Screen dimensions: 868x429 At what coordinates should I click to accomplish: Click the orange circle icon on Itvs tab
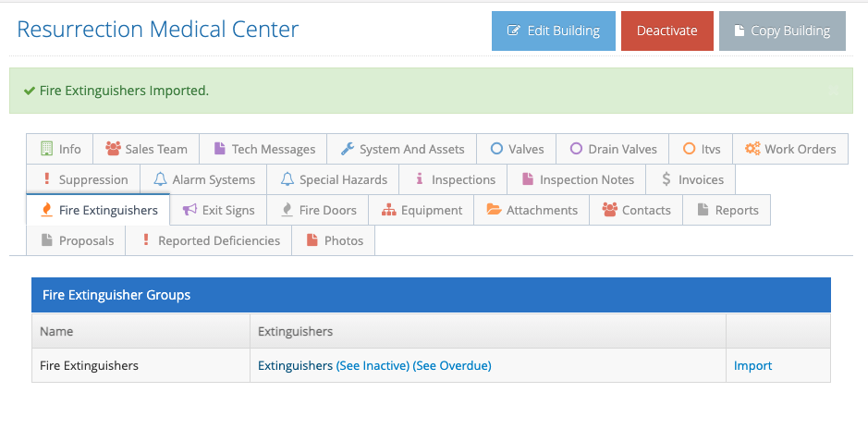[x=690, y=148]
